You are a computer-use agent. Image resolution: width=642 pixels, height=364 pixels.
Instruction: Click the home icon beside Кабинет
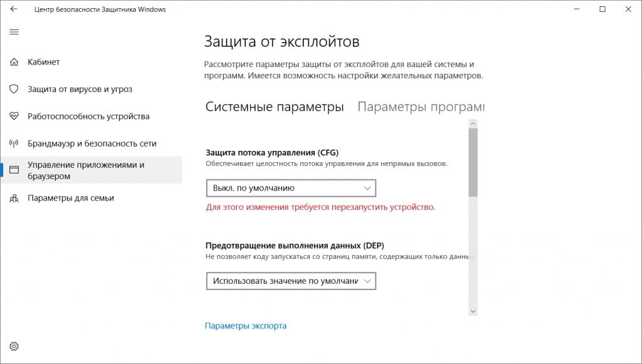click(x=14, y=62)
